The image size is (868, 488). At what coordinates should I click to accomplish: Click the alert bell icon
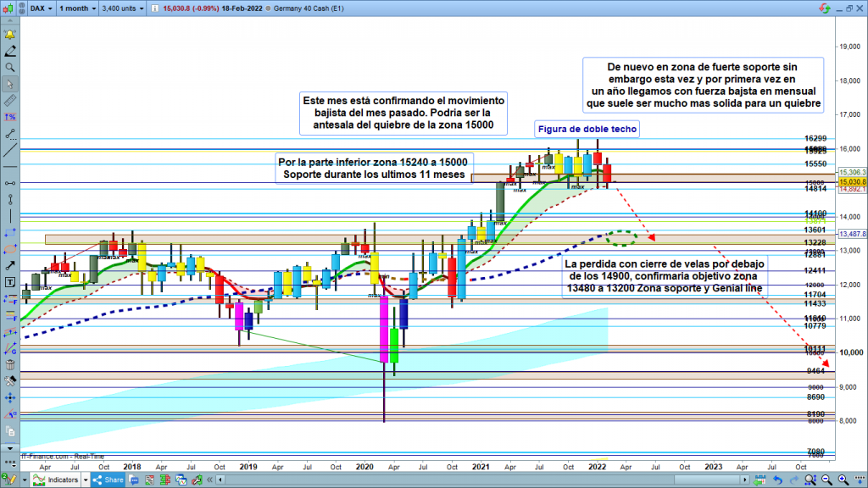(x=10, y=35)
